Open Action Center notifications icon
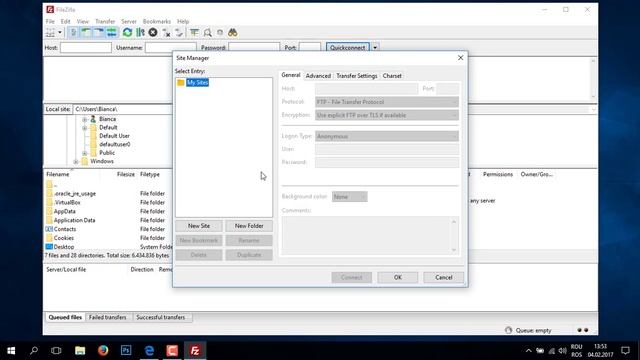The height and width of the screenshot is (360, 640). (625, 350)
